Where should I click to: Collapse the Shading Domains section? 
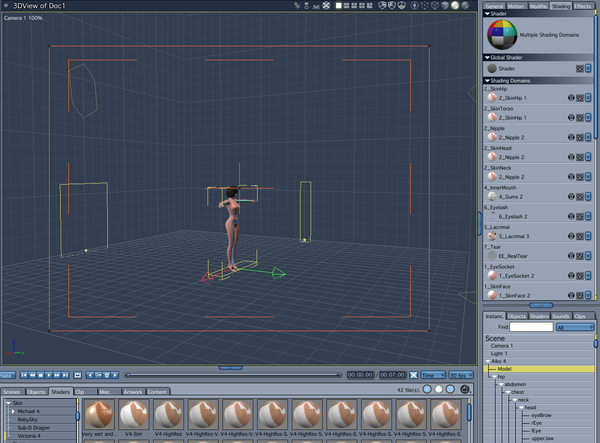click(487, 81)
